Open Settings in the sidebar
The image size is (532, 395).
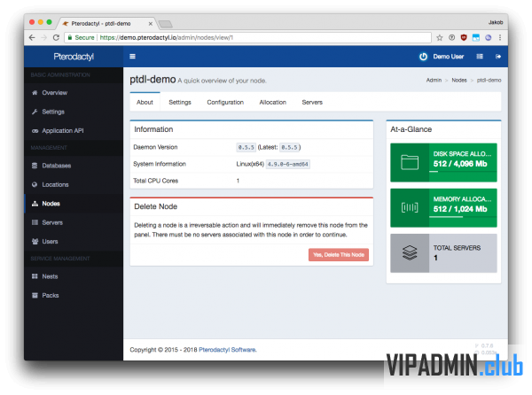74,112
